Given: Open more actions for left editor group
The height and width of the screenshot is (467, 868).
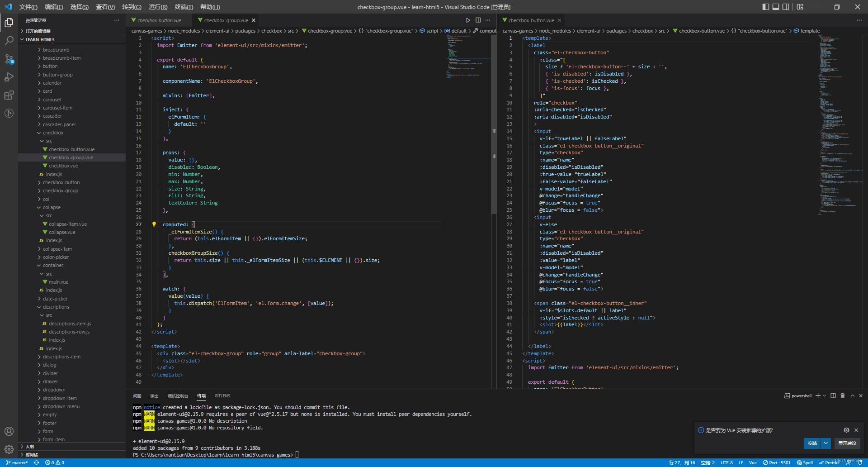Looking at the screenshot, I should click(x=488, y=20).
